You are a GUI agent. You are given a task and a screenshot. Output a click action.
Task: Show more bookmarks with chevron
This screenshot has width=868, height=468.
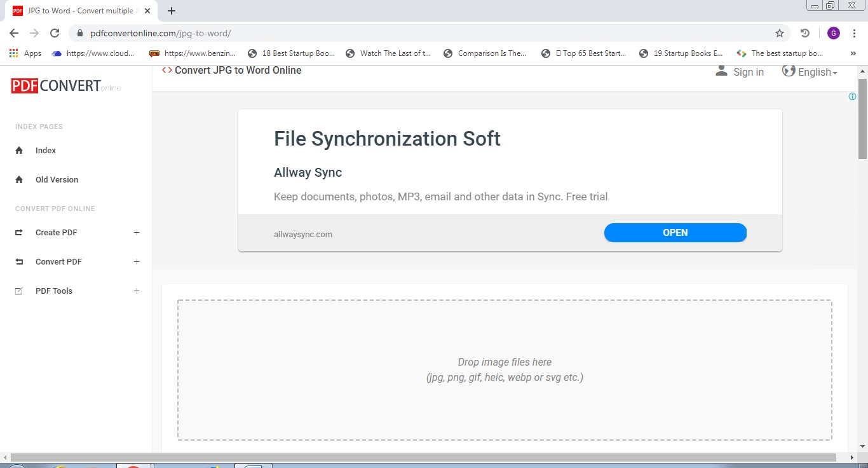pos(853,53)
